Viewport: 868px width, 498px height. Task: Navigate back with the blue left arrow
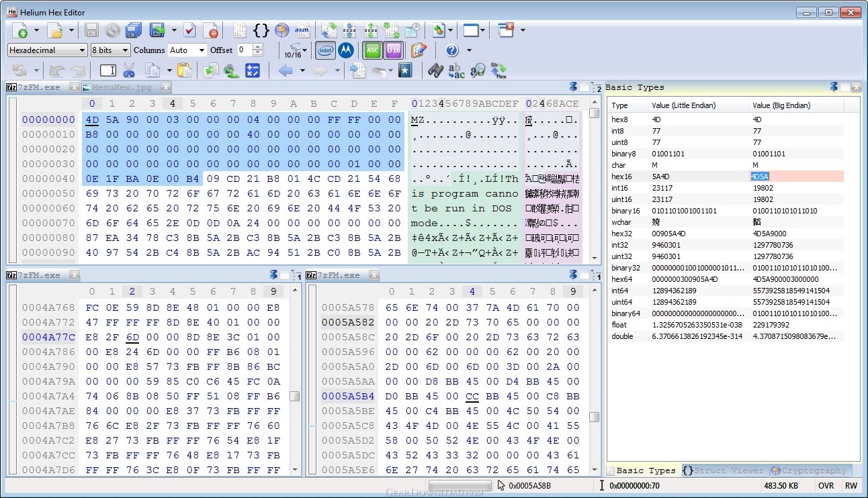click(x=286, y=70)
